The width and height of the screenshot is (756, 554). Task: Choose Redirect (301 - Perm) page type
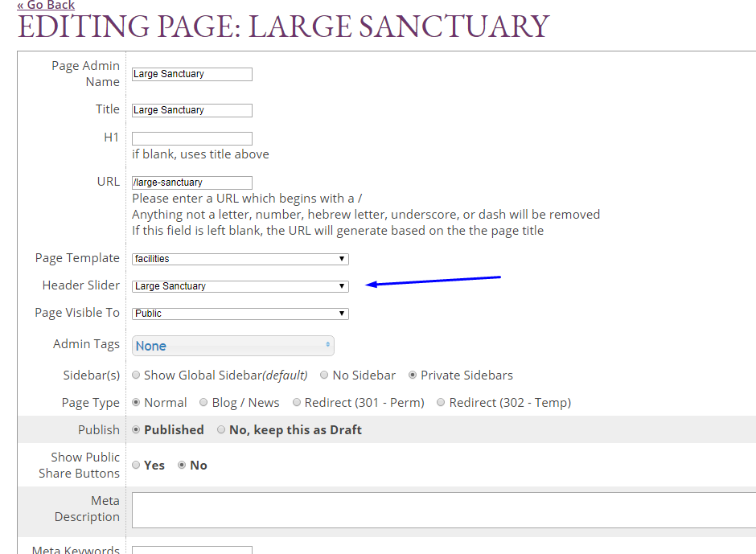(297, 402)
